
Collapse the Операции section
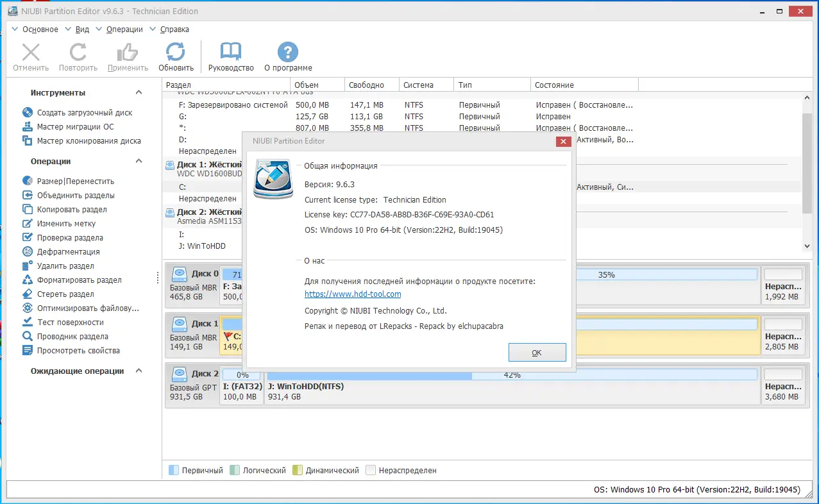click(x=139, y=161)
